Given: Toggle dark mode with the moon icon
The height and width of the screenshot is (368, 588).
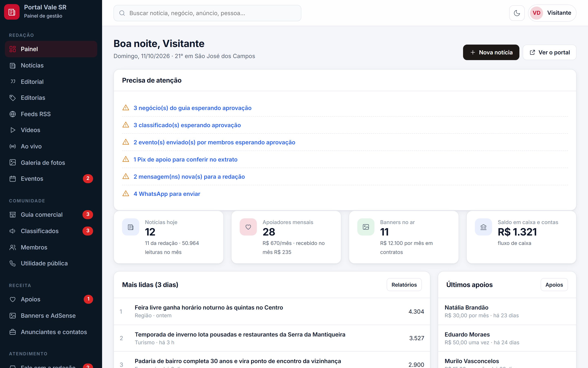Looking at the screenshot, I should (517, 13).
